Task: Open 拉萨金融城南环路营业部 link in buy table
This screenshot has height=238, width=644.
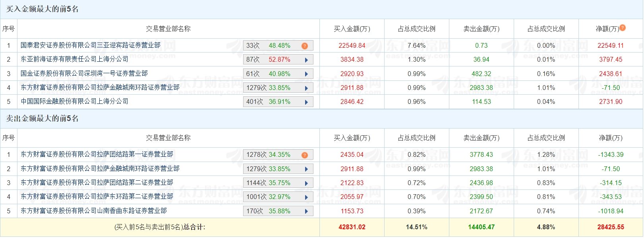Action: click(x=100, y=88)
